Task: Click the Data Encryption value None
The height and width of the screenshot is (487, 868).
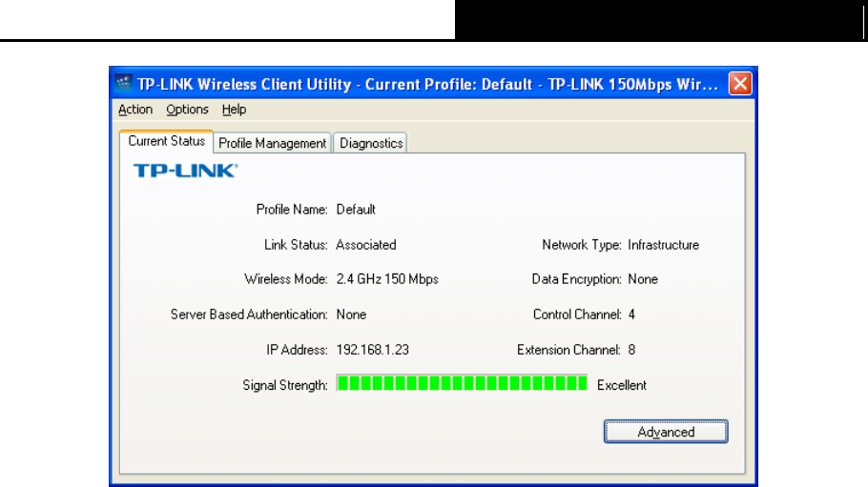Action: (643, 279)
